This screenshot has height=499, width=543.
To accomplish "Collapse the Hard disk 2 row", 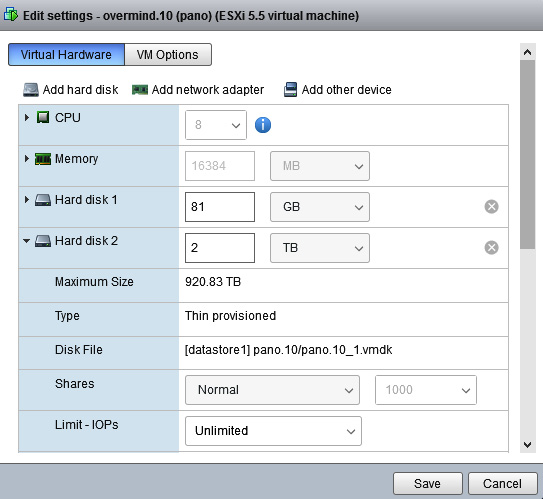I will (x=27, y=241).
